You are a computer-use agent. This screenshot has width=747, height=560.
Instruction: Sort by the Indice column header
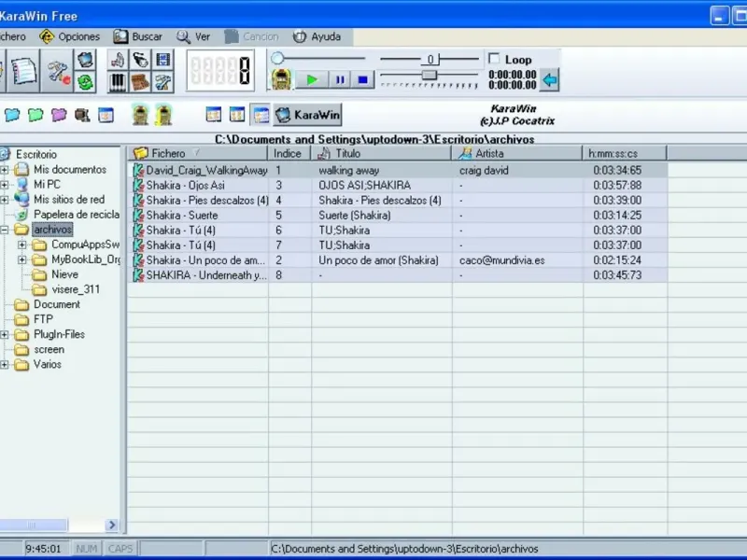(289, 153)
